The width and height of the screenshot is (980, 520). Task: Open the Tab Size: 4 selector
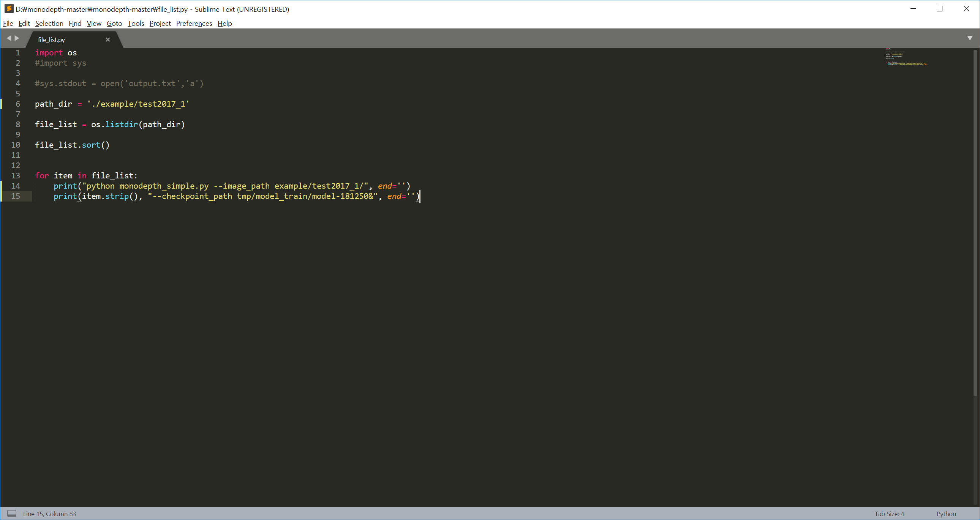pos(889,514)
